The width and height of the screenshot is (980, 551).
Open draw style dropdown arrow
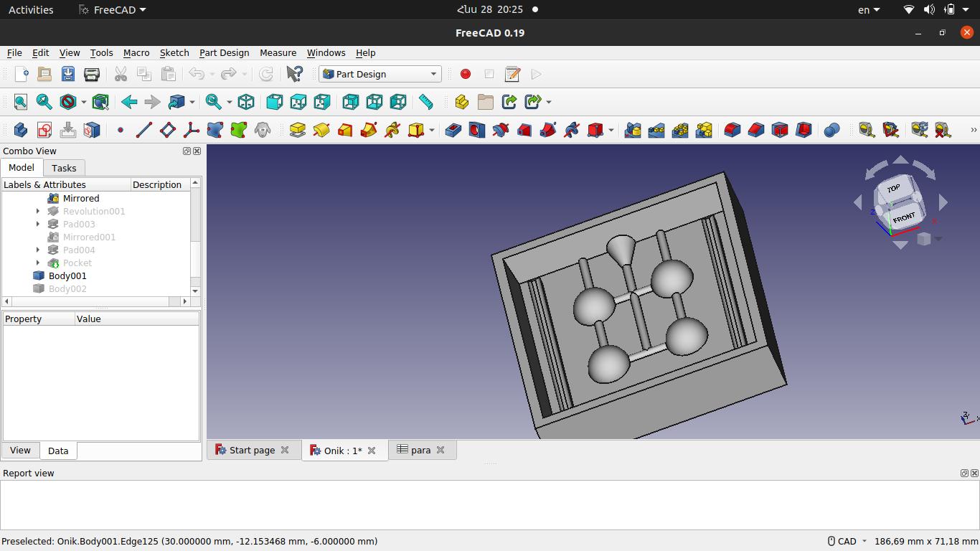tap(83, 102)
